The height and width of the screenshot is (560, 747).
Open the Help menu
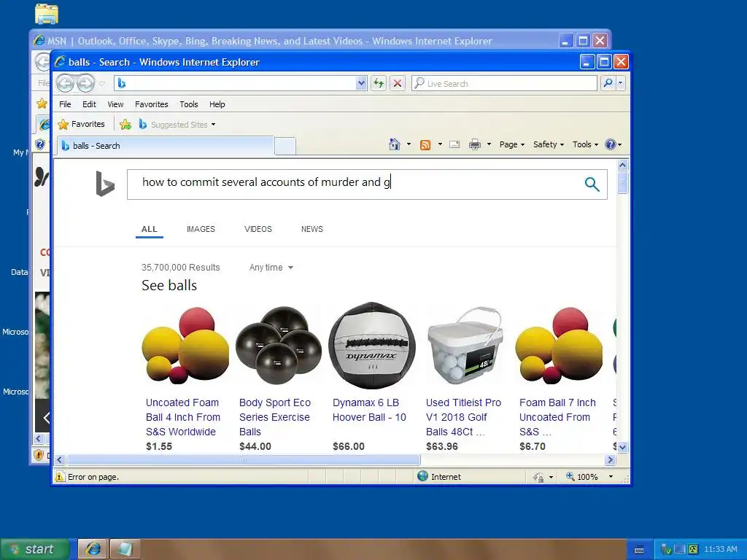pyautogui.click(x=217, y=104)
